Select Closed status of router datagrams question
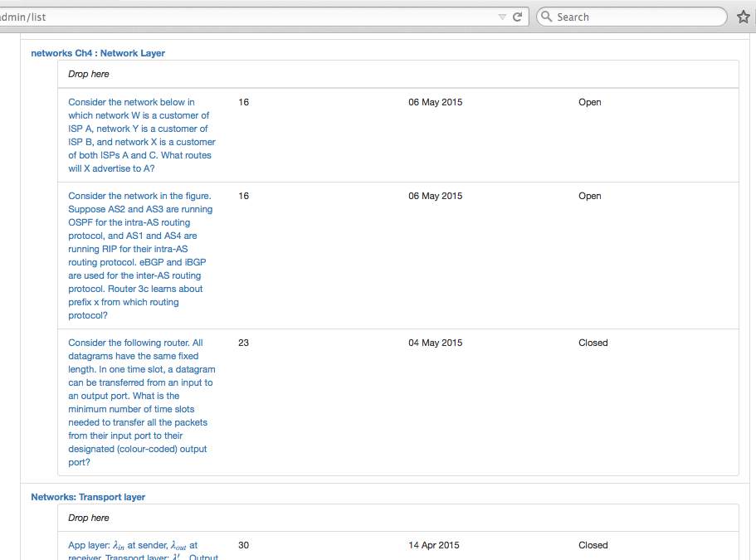The image size is (756, 560). 593,343
